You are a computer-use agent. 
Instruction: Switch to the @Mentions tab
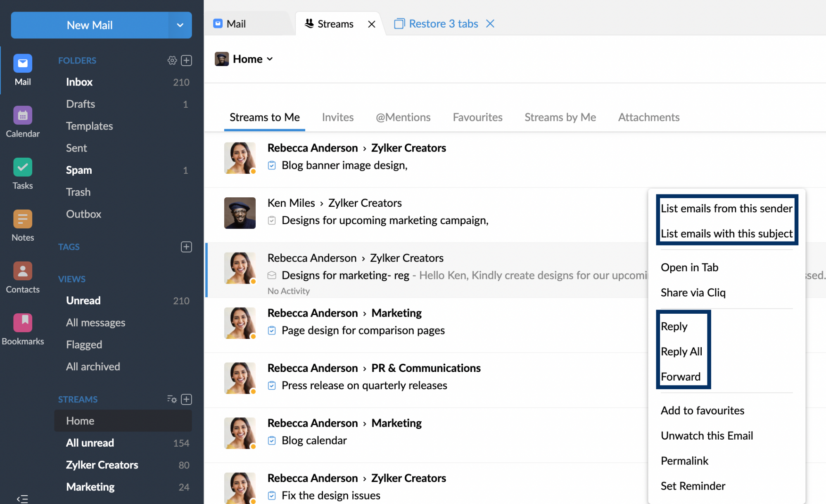click(403, 117)
